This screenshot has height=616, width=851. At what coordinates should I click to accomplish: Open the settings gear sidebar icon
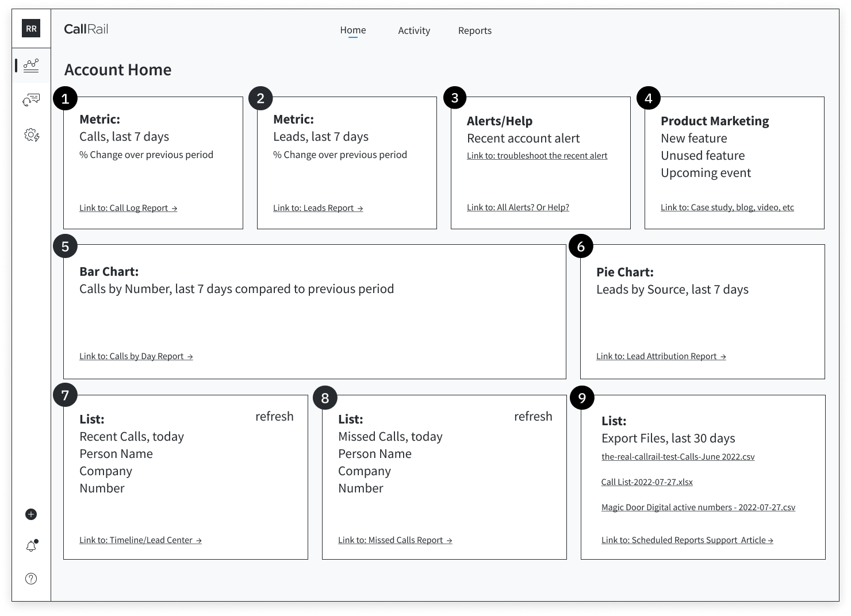[x=32, y=135]
